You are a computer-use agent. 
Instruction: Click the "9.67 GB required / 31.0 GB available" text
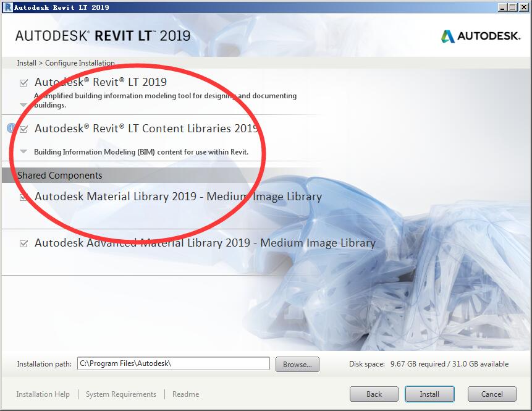point(449,364)
